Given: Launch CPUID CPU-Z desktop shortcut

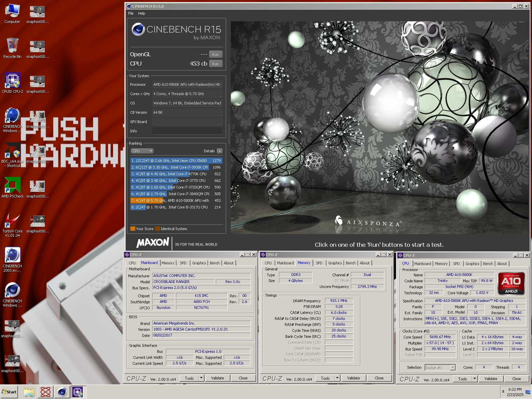Looking at the screenshot, I should [12, 83].
